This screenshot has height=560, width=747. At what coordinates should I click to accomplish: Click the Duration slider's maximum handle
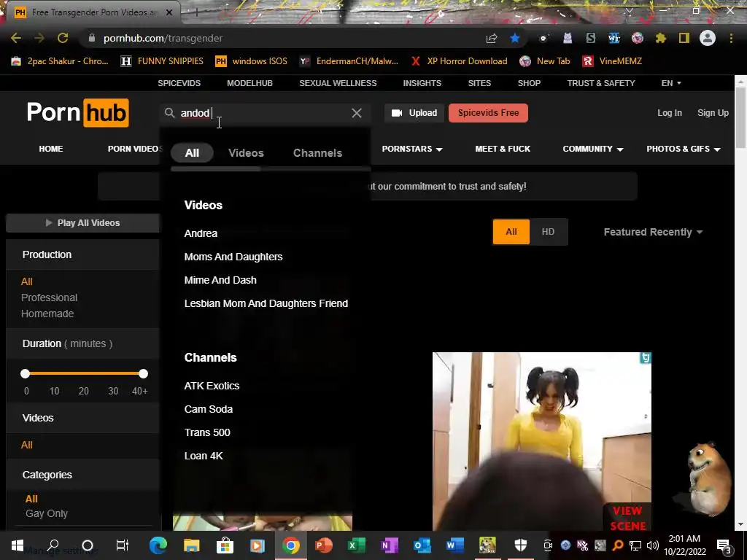[144, 374]
